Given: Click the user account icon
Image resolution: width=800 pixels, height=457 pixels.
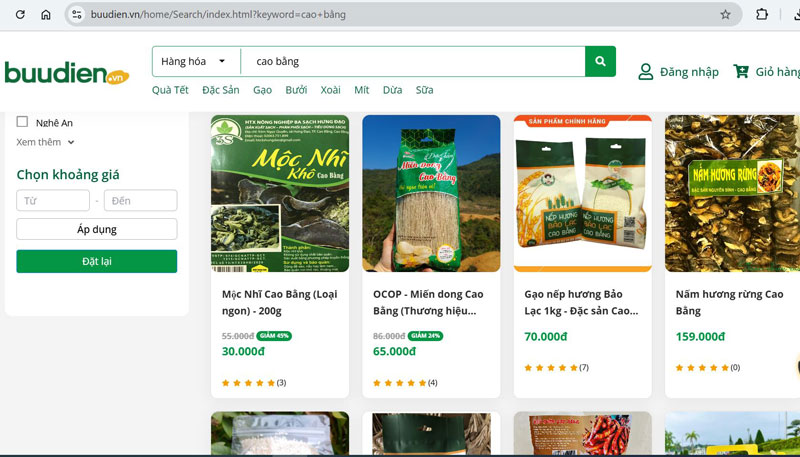Looking at the screenshot, I should (646, 72).
